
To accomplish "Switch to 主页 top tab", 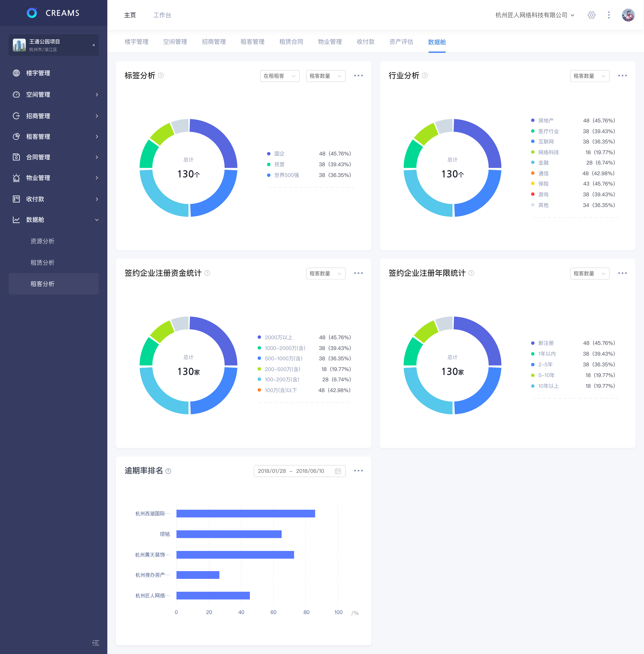I will click(130, 15).
